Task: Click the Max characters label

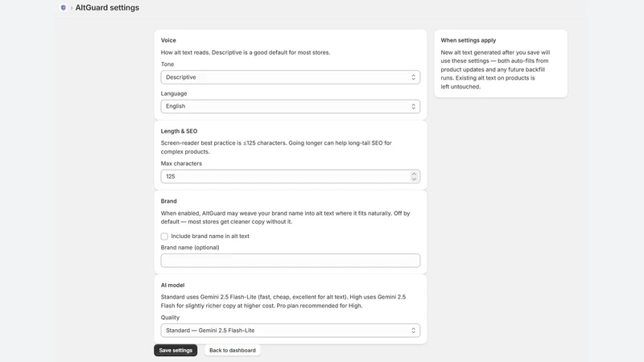Action: click(x=181, y=163)
